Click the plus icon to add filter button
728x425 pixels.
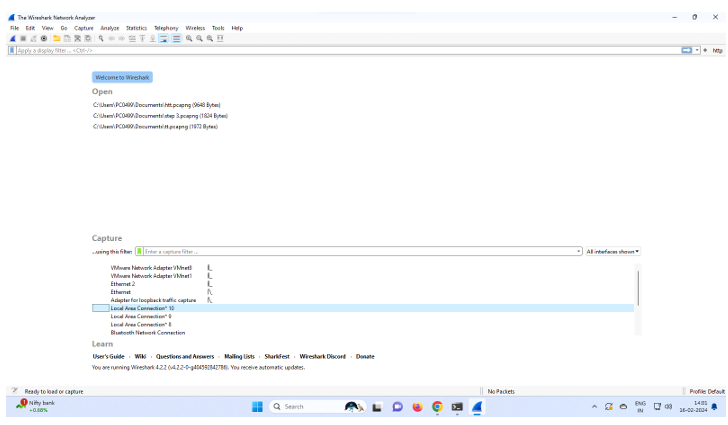pyautogui.click(x=705, y=50)
